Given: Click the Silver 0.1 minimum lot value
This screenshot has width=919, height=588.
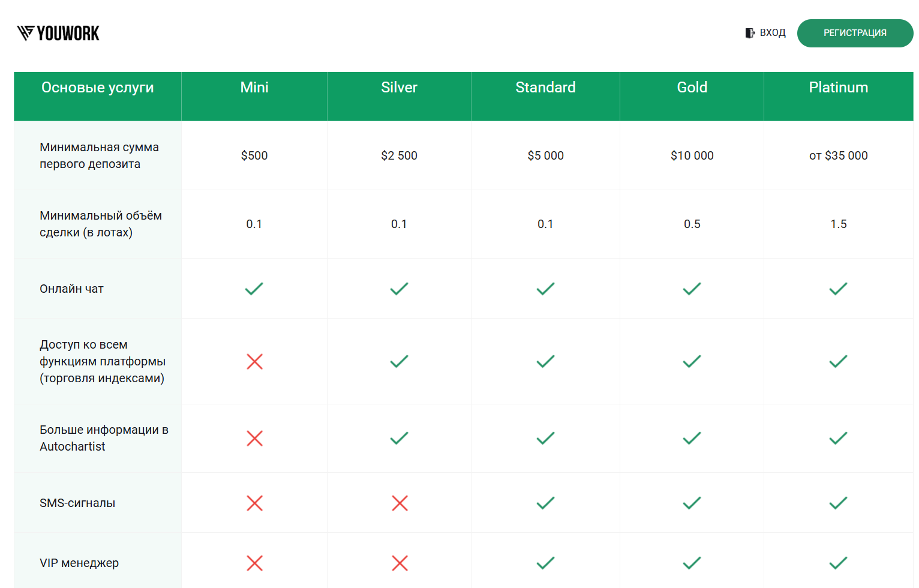Looking at the screenshot, I should [399, 224].
